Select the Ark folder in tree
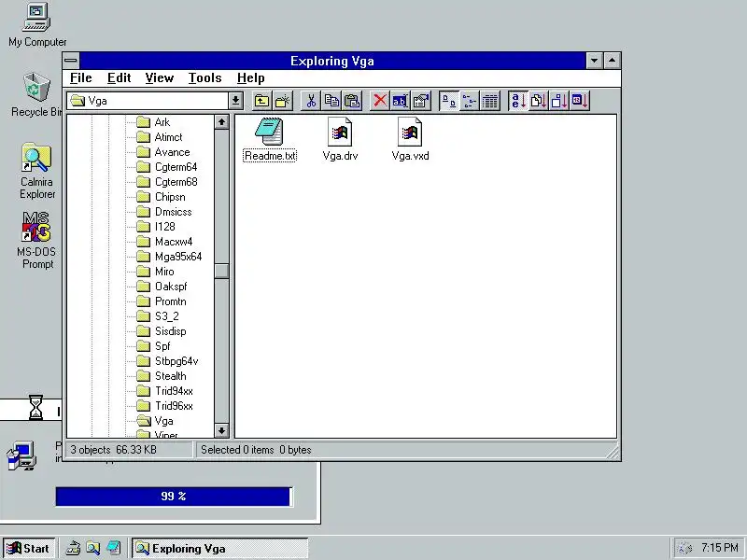747x560 pixels. pos(153,122)
